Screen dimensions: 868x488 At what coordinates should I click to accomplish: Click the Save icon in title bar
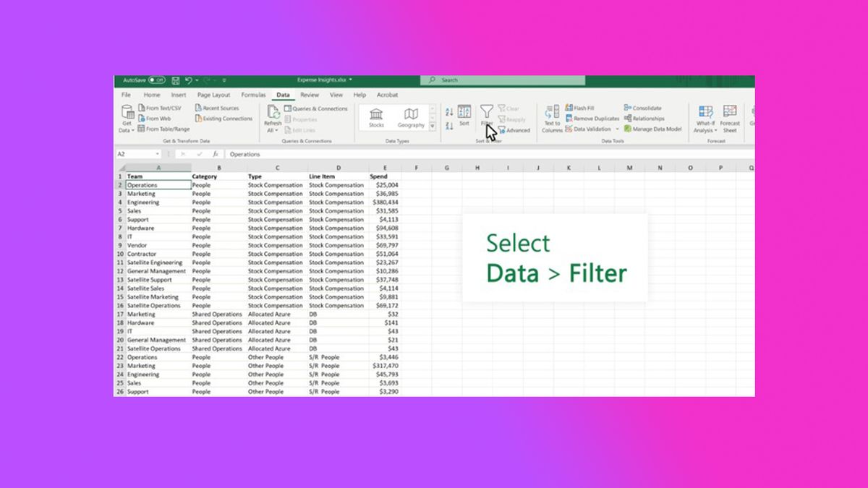click(x=176, y=80)
